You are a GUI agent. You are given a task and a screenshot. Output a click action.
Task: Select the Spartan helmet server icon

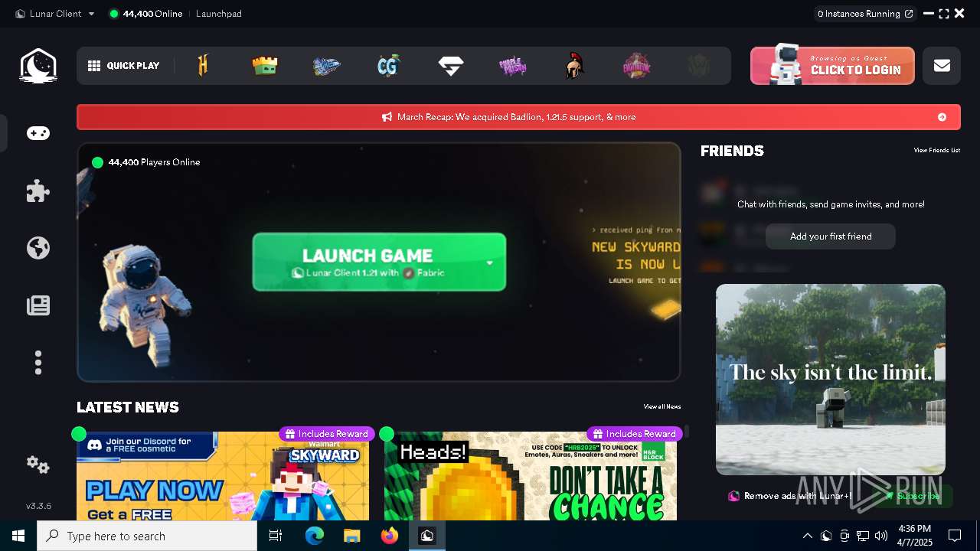tap(574, 66)
